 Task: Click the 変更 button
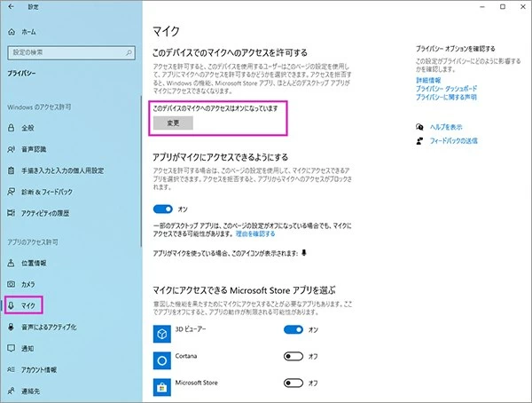pyautogui.click(x=173, y=122)
